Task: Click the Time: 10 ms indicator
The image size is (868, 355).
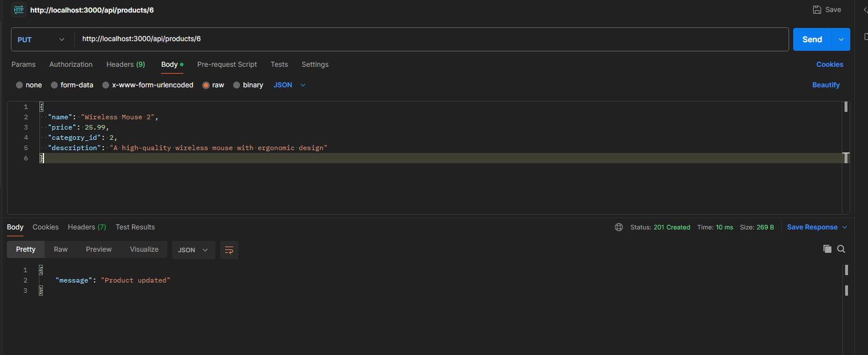Action: (715, 227)
